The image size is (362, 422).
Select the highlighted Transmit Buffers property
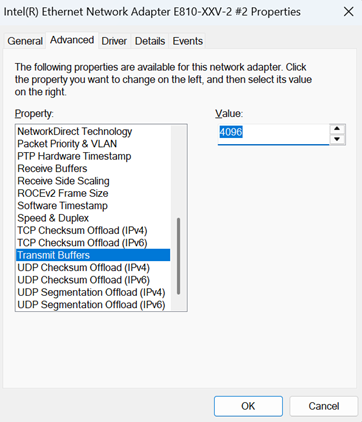(x=93, y=255)
